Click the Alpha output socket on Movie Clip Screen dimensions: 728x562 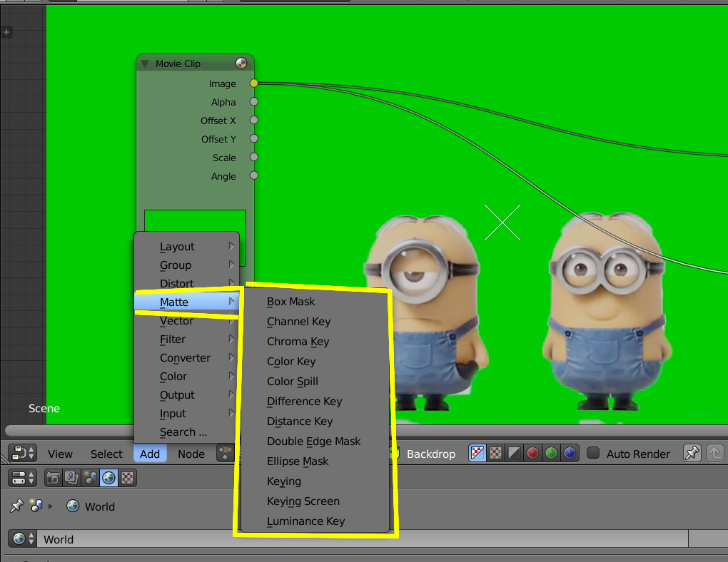(x=253, y=102)
